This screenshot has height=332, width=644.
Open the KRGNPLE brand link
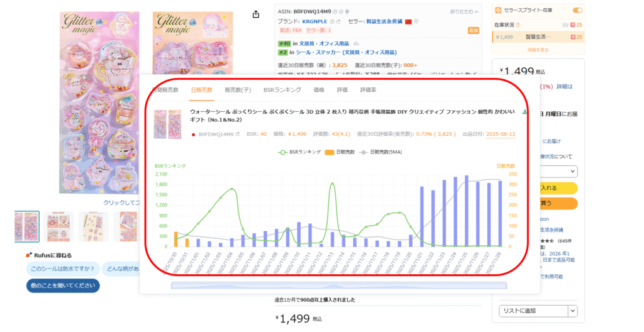[x=314, y=21]
